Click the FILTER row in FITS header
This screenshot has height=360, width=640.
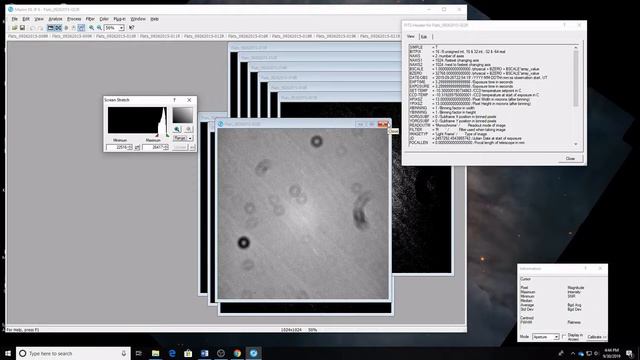click(457, 130)
